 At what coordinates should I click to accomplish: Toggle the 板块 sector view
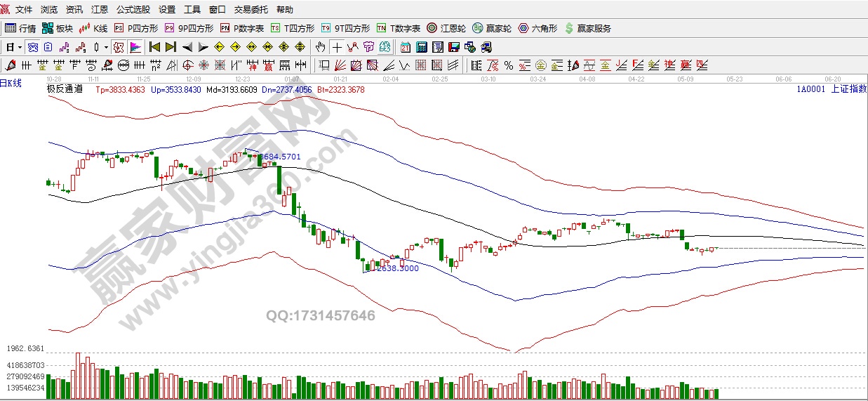coord(58,28)
